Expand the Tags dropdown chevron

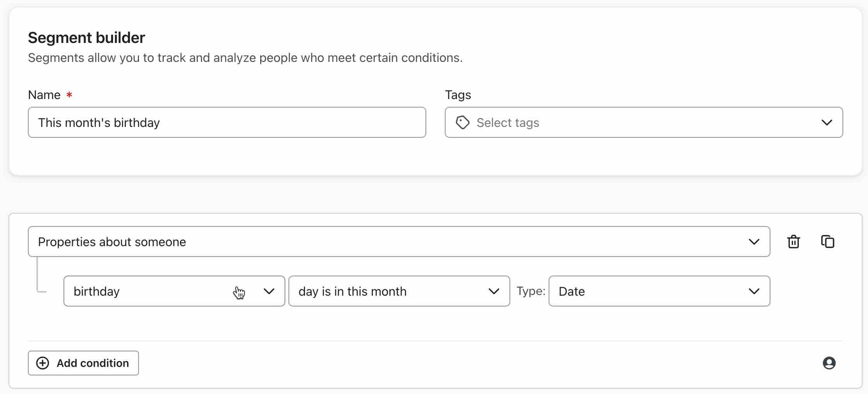coord(828,122)
